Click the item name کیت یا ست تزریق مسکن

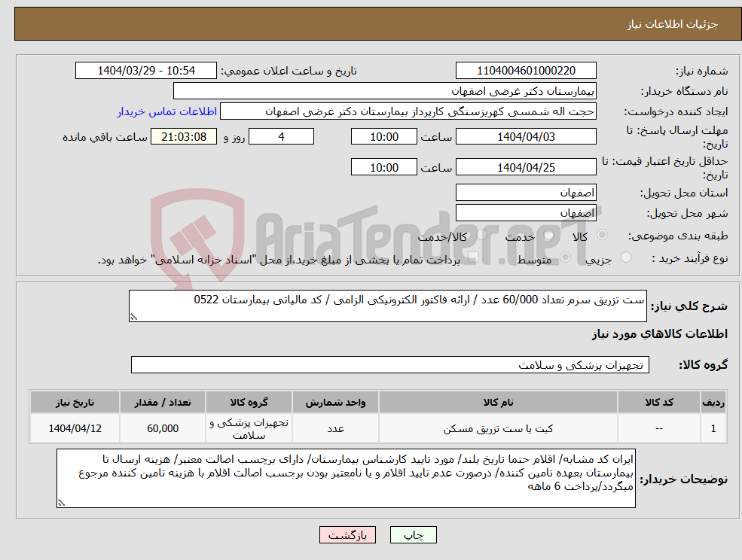pyautogui.click(x=498, y=428)
